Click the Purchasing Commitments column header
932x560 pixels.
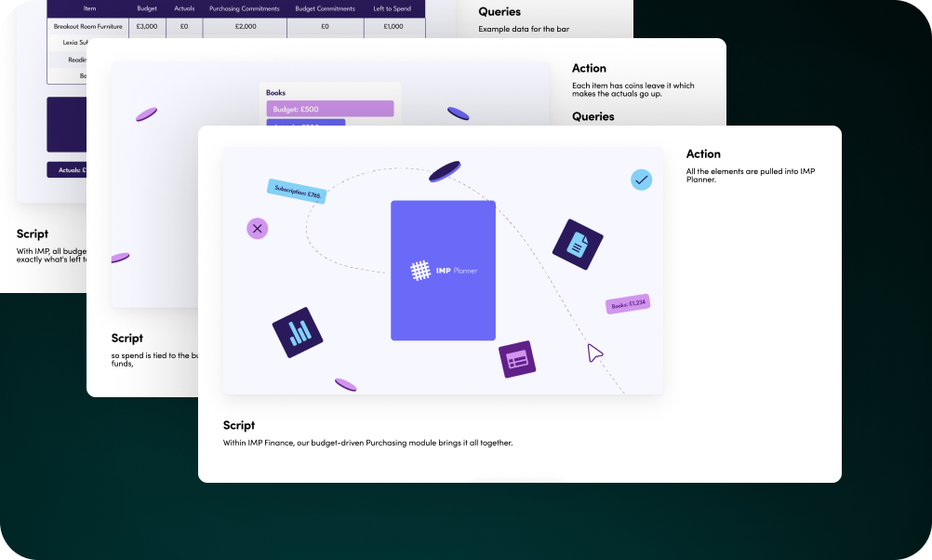245,9
